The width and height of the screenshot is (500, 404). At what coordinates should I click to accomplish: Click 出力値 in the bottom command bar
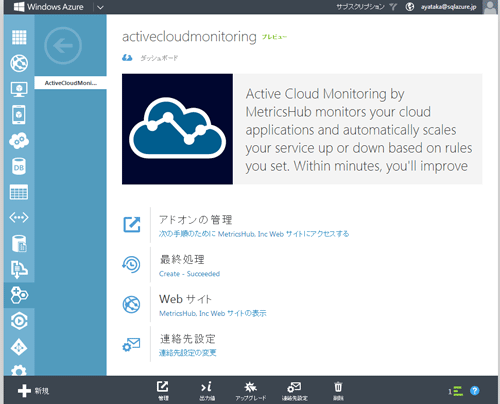click(207, 391)
